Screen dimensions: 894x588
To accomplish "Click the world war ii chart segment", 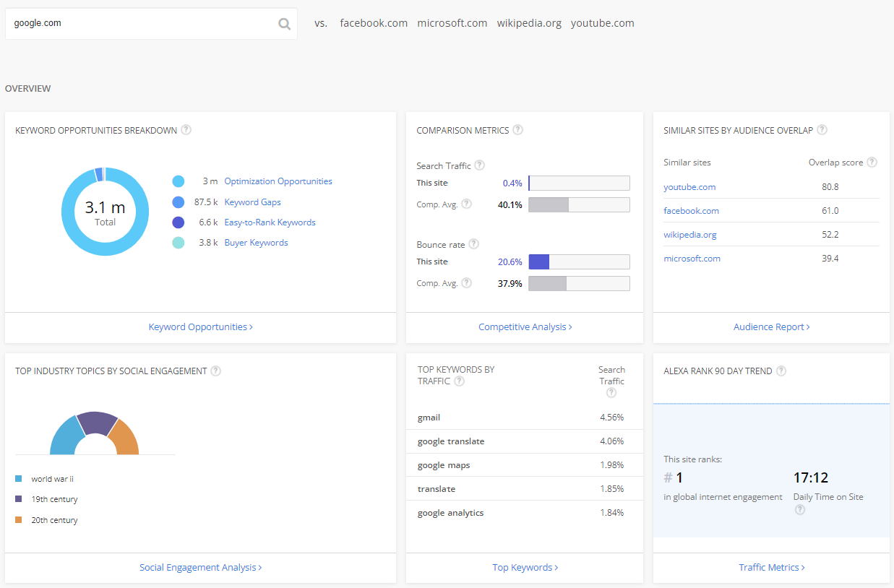I will (x=65, y=436).
